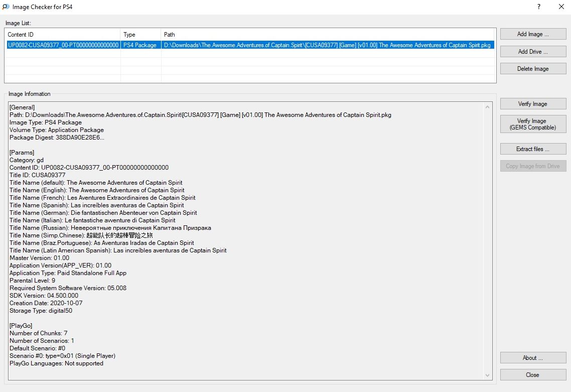Click the Title ID: CUSA09377 line
Screen dimensions: 571x392
(38, 175)
